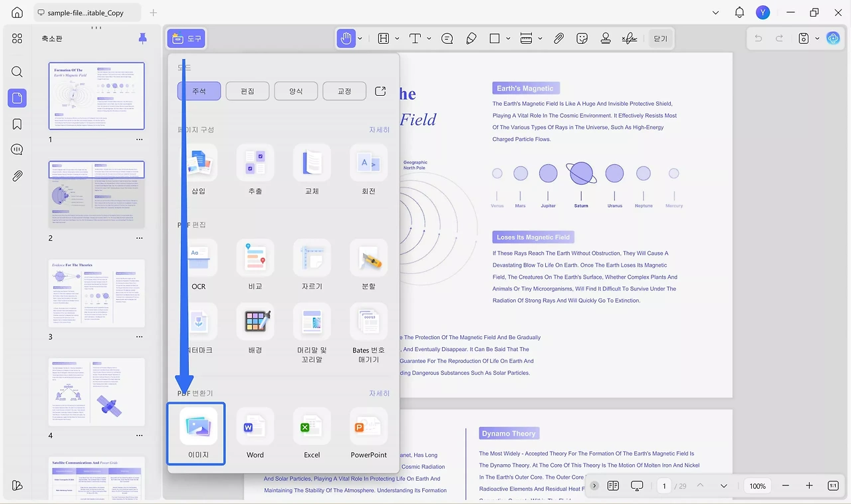
Task: Open notifications bell
Action: 739,13
